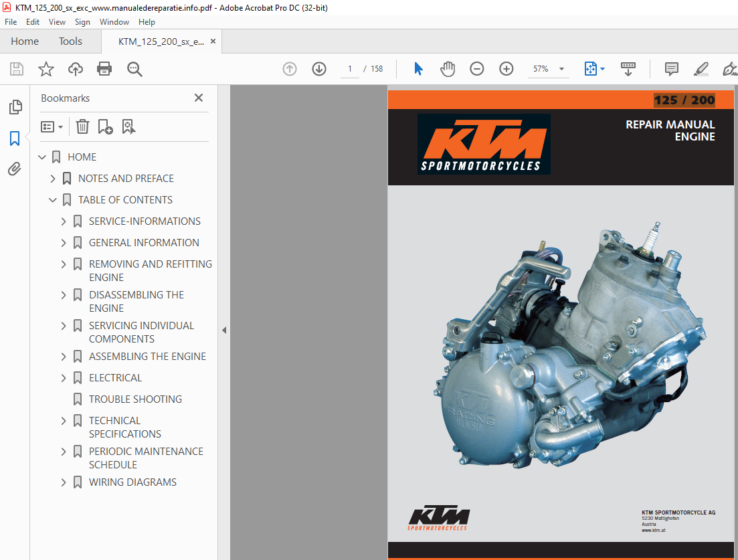Switch to the Tools tab
The image size is (738, 560).
70,41
